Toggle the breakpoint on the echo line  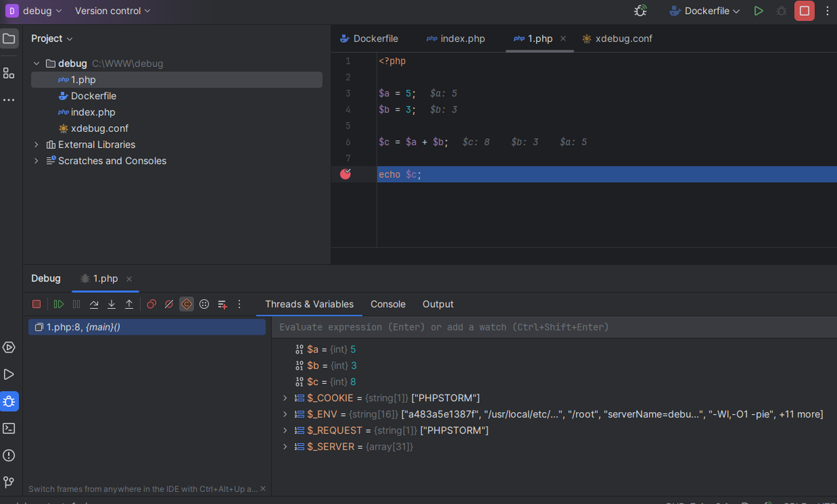pyautogui.click(x=345, y=174)
